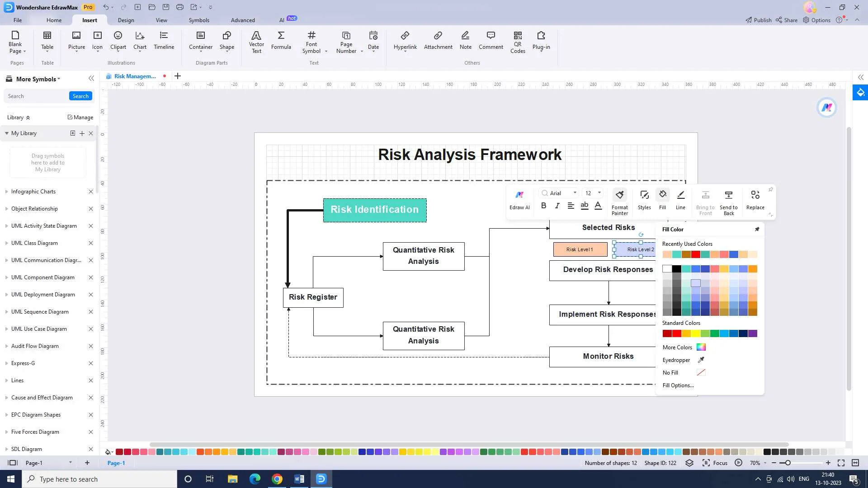This screenshot has height=488, width=868.
Task: Toggle Bold in floating toolbar
Action: click(x=544, y=206)
